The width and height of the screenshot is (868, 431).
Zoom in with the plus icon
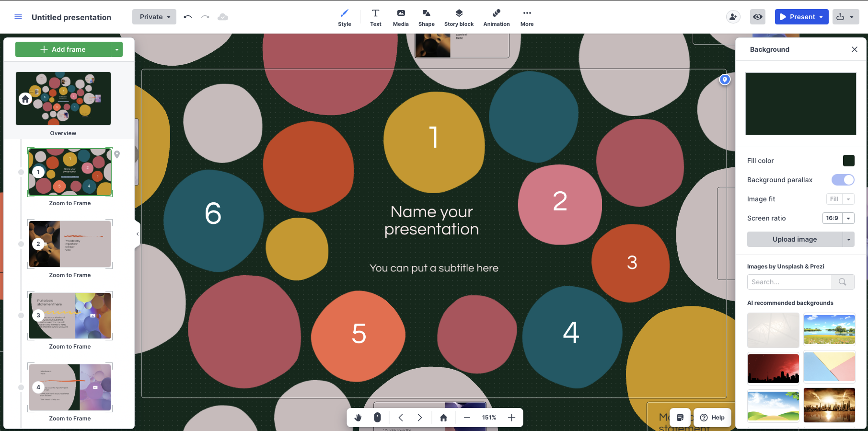click(511, 418)
